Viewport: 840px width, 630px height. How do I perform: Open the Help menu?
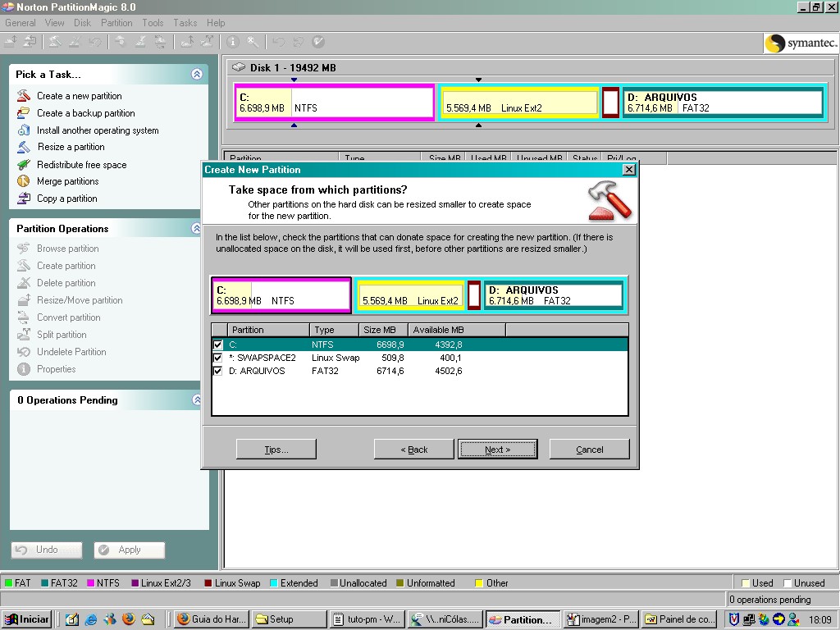216,23
